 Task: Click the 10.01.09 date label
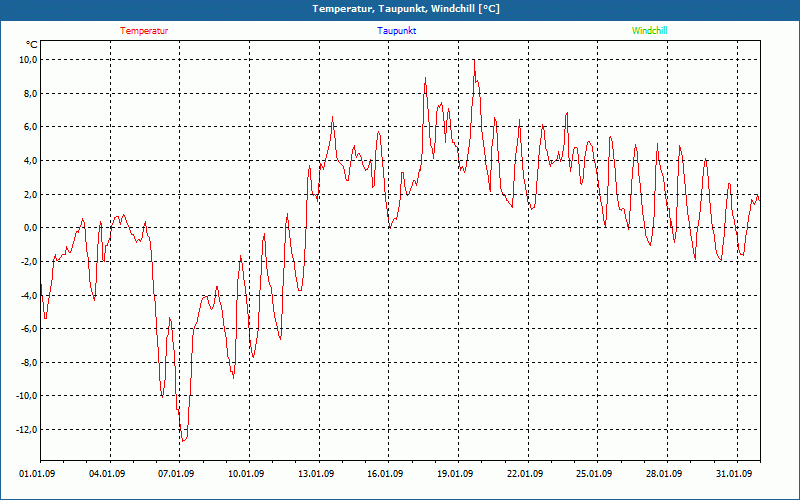click(x=246, y=474)
